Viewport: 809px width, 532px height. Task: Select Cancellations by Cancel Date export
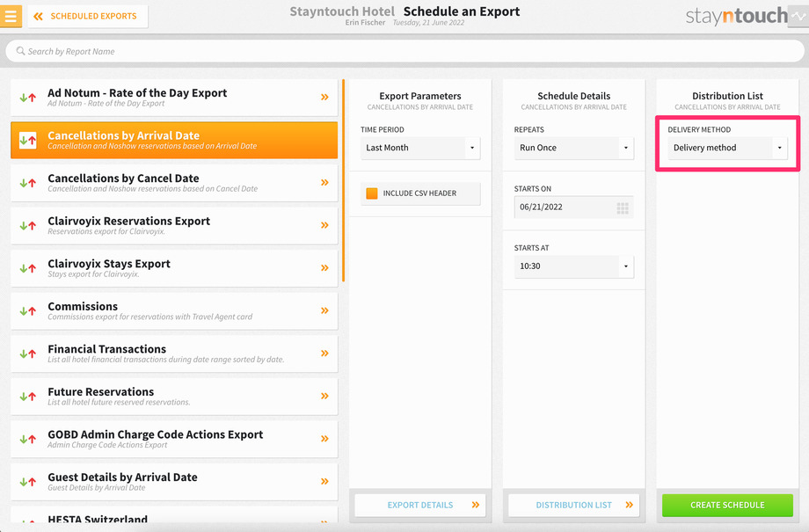click(x=174, y=183)
